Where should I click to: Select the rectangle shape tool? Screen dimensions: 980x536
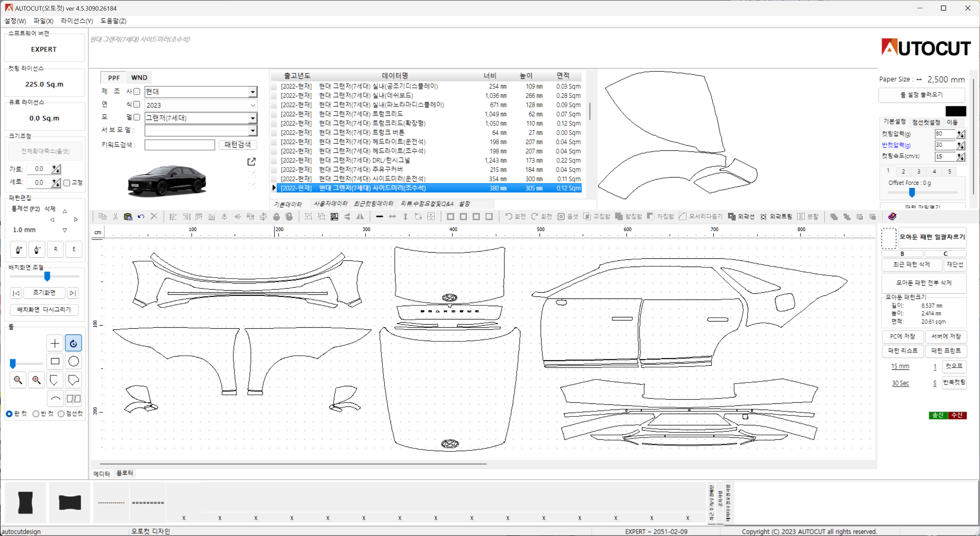point(55,362)
